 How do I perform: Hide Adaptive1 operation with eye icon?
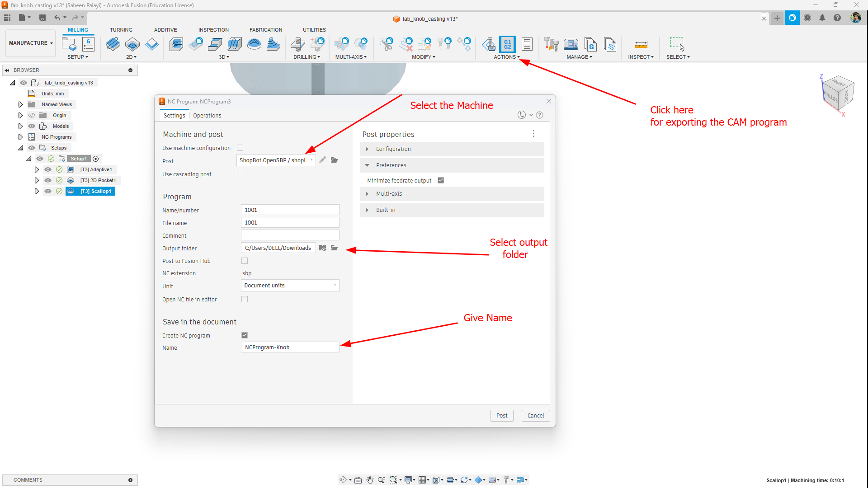(x=48, y=169)
